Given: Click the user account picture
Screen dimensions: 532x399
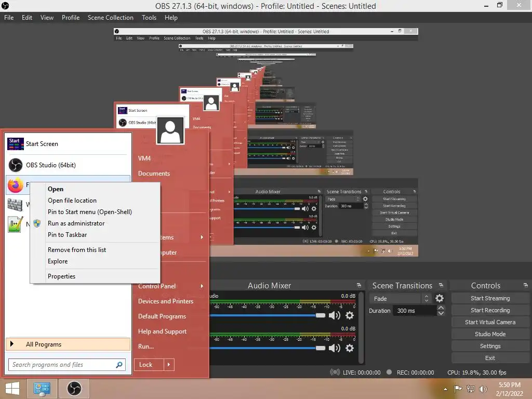Looking at the screenshot, I should click(x=170, y=130).
